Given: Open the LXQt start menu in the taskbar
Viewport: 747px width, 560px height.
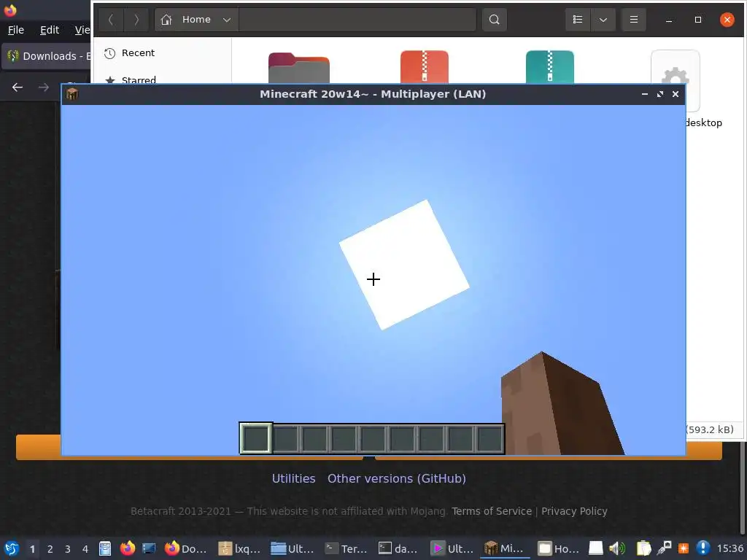Looking at the screenshot, I should (x=11, y=548).
